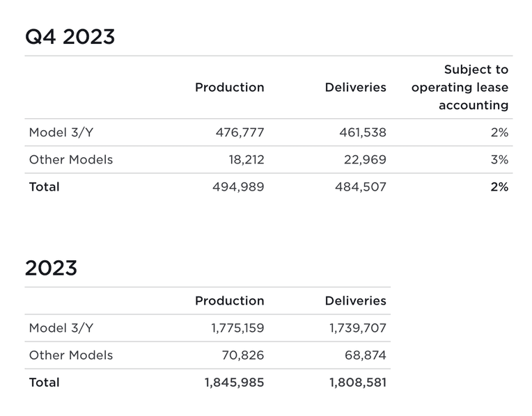
Task: Click the Model 3/Y lease share percentage
Action: (499, 133)
